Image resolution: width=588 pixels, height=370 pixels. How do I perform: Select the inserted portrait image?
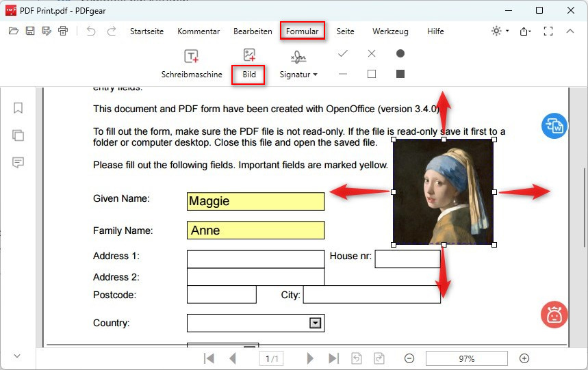tap(444, 191)
